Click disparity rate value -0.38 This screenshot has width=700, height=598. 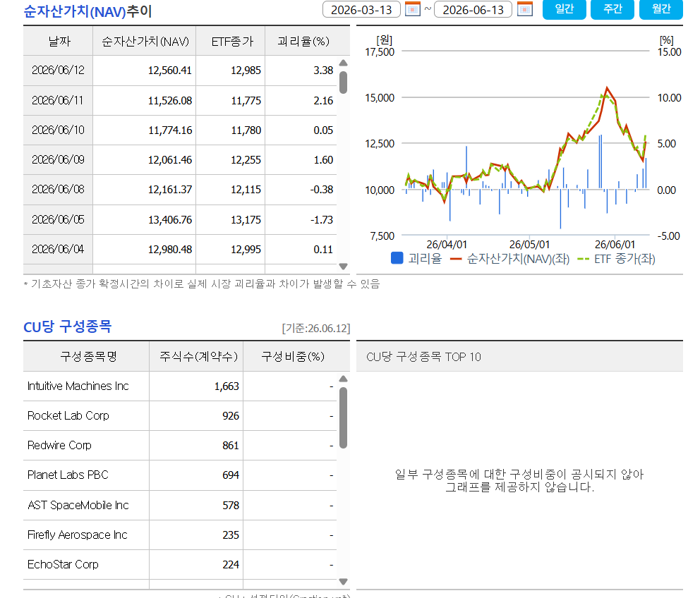322,190
